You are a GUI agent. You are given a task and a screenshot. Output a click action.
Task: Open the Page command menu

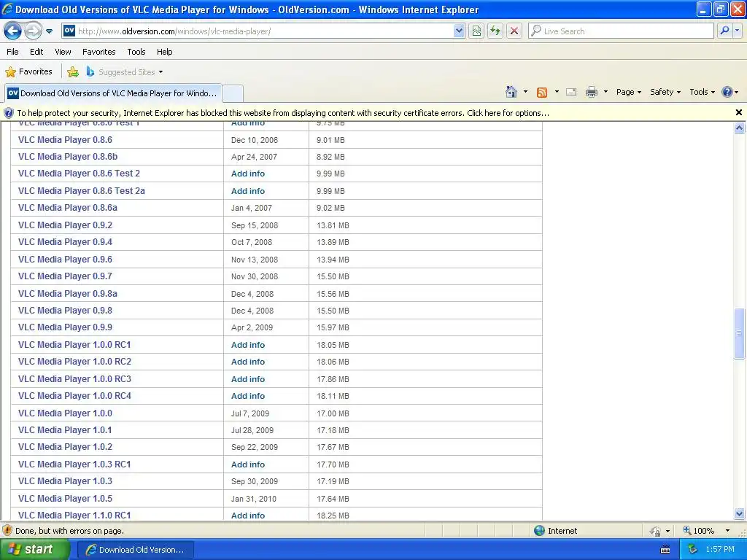pyautogui.click(x=628, y=92)
